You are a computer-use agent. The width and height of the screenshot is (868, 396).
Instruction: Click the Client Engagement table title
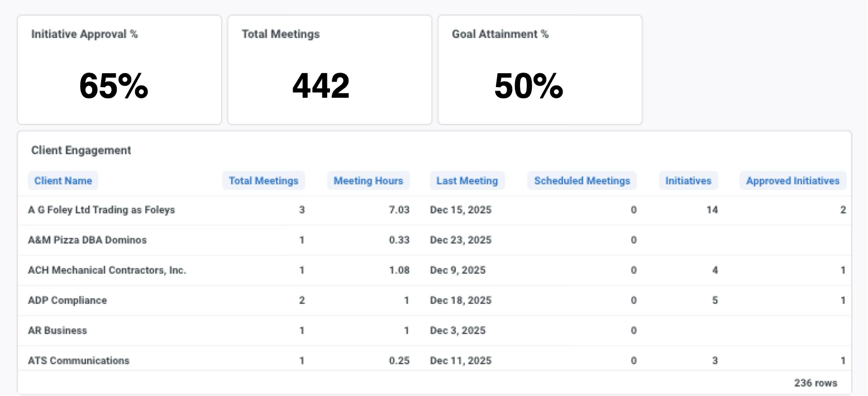[81, 150]
